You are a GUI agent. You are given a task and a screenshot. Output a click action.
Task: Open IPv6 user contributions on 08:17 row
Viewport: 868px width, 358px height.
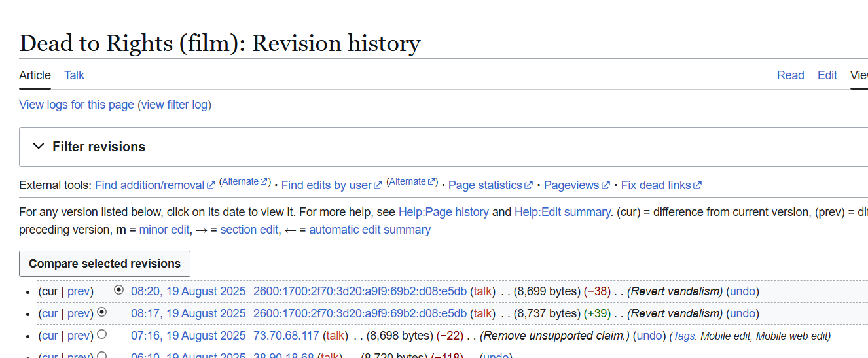[x=360, y=313]
